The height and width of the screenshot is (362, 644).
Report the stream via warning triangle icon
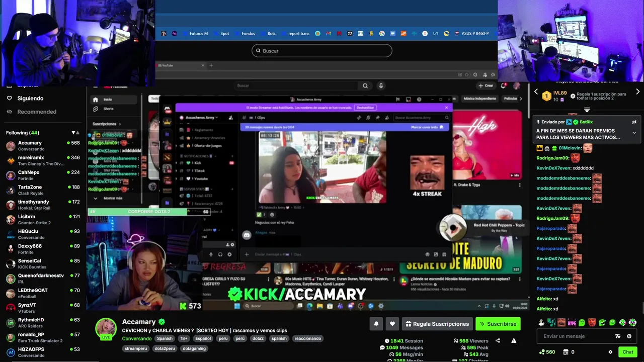514,340
